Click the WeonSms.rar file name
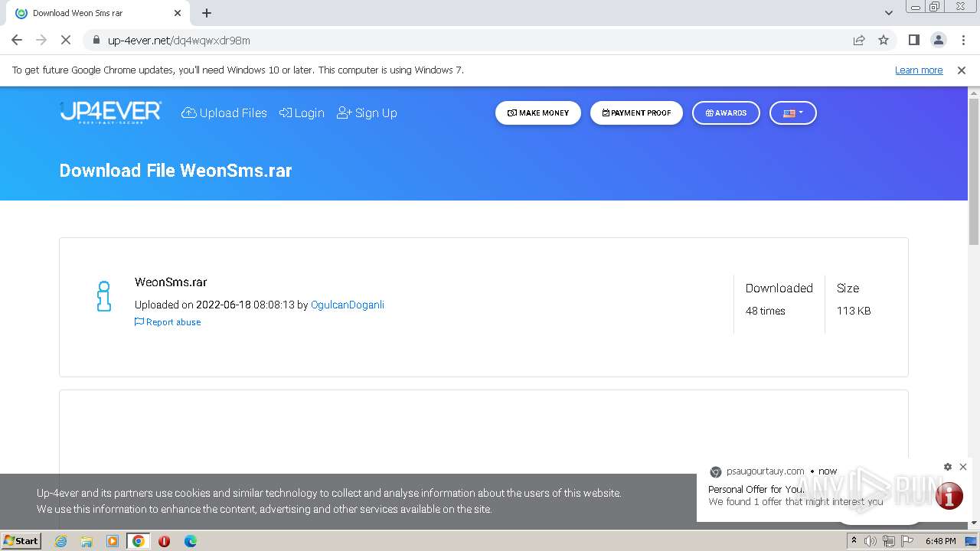Image resolution: width=980 pixels, height=551 pixels. (x=171, y=282)
